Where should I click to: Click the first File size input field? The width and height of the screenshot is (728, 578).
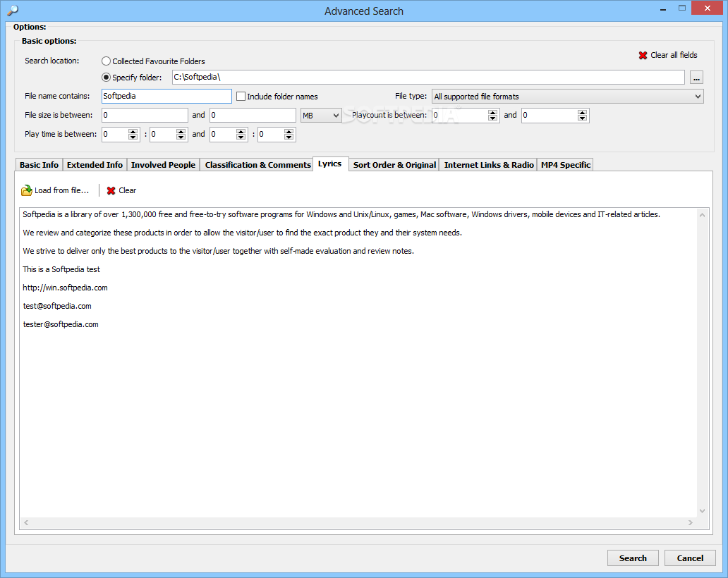coord(145,115)
